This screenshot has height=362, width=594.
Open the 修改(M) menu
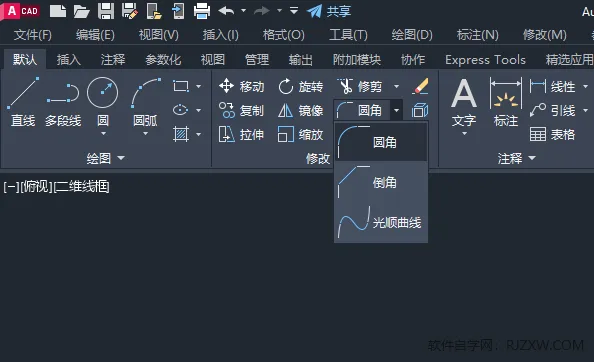[545, 35]
